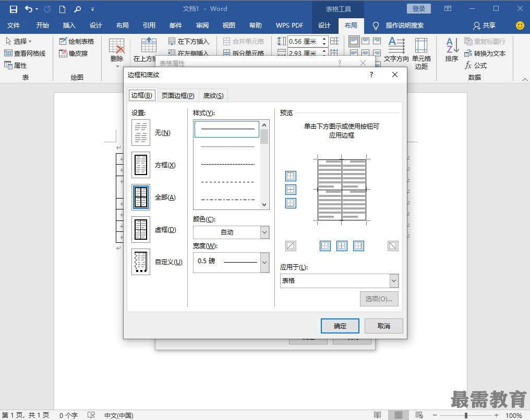Click the Login (登录) button
The image size is (530, 420).
click(419, 9)
